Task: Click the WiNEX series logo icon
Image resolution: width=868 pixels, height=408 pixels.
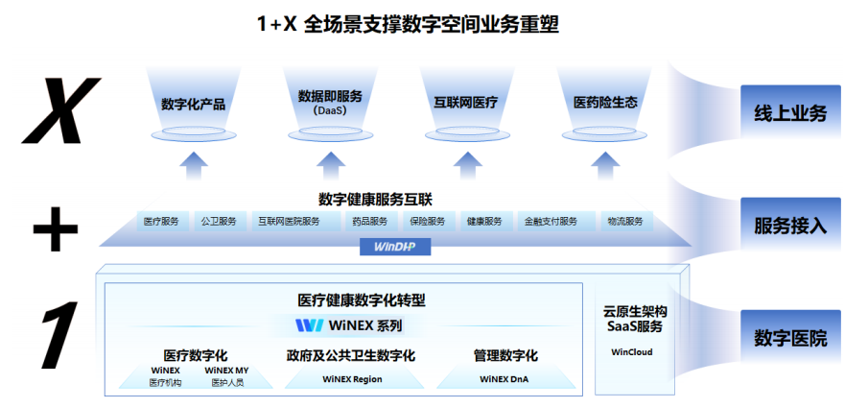Action: tap(309, 325)
